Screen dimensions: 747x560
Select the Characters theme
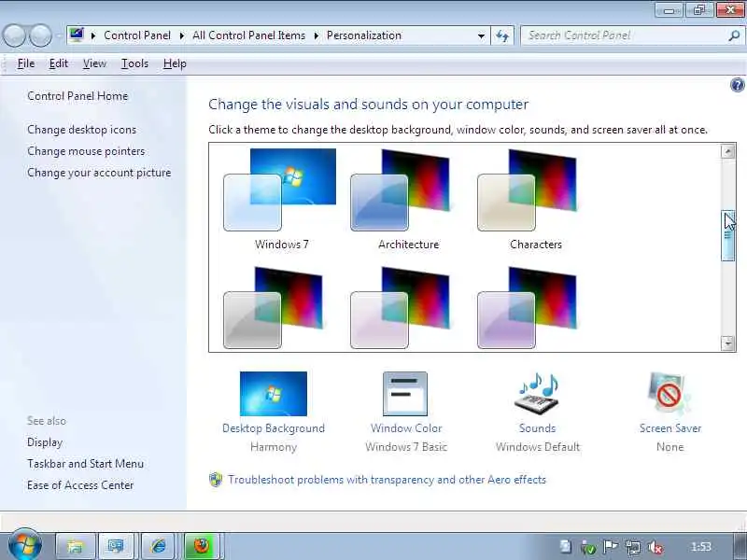(x=527, y=190)
